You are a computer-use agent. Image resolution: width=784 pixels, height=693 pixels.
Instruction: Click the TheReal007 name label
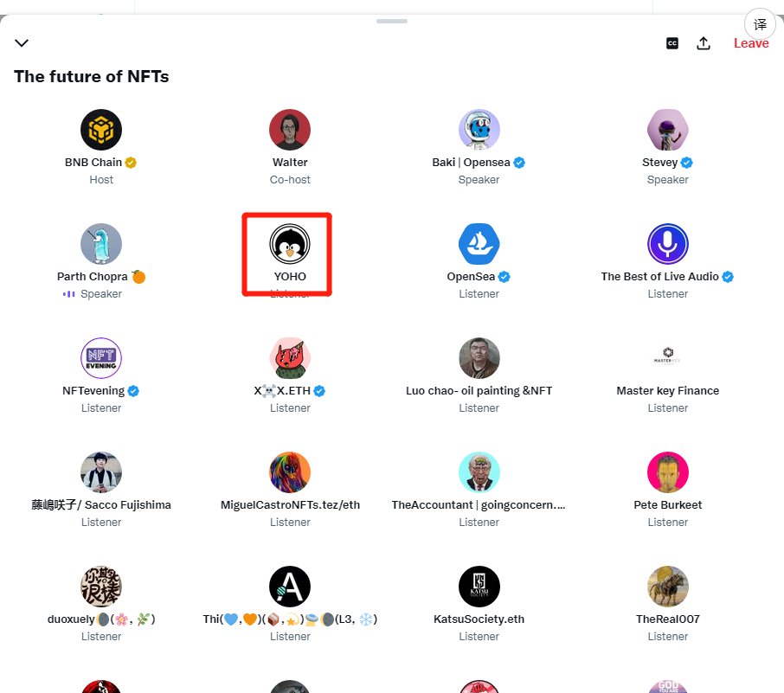[667, 619]
